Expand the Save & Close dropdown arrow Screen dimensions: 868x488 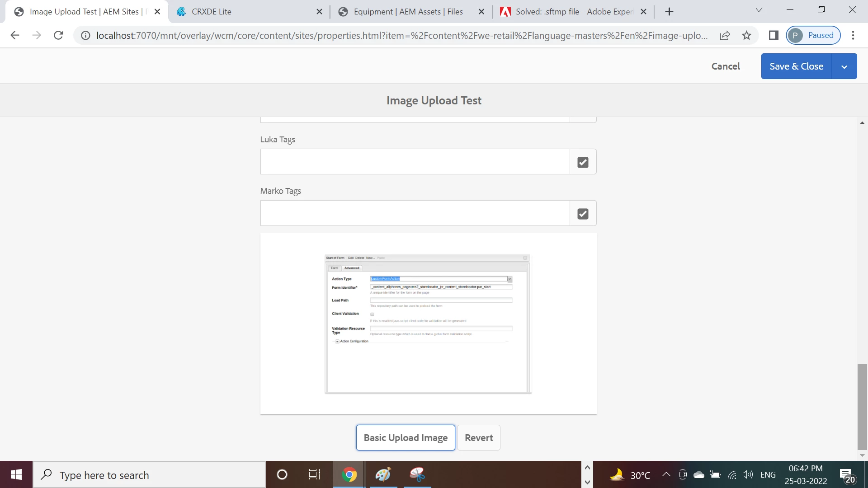point(844,66)
